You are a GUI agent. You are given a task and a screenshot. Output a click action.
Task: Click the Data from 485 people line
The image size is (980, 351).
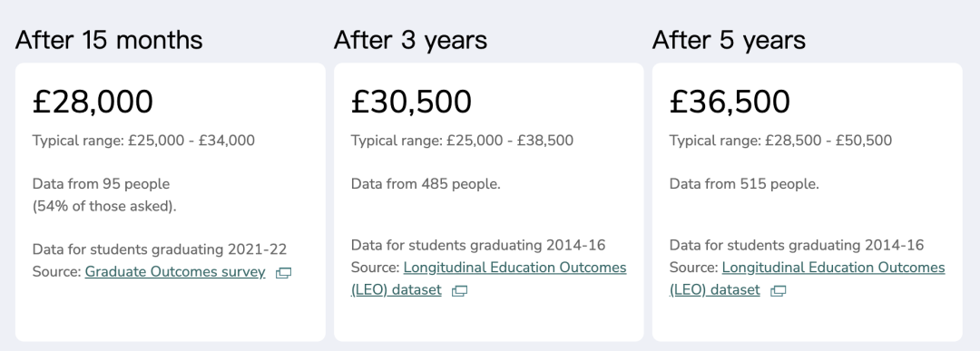pyautogui.click(x=426, y=184)
